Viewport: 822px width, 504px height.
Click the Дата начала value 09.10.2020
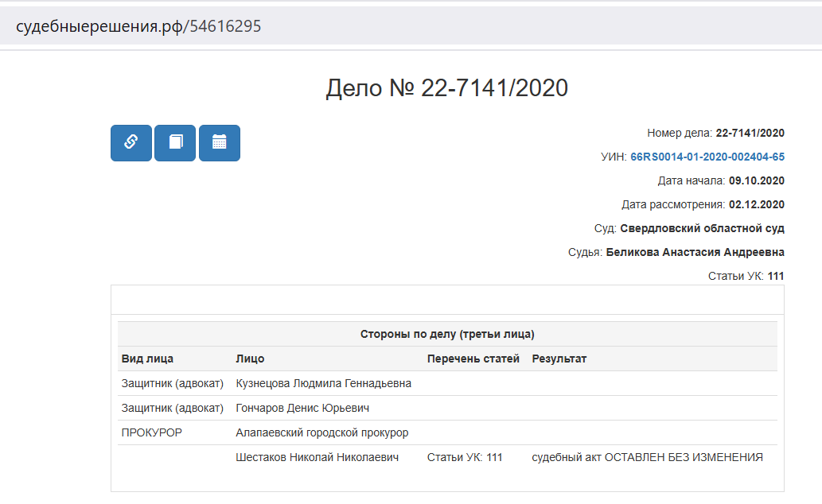pyautogui.click(x=756, y=181)
